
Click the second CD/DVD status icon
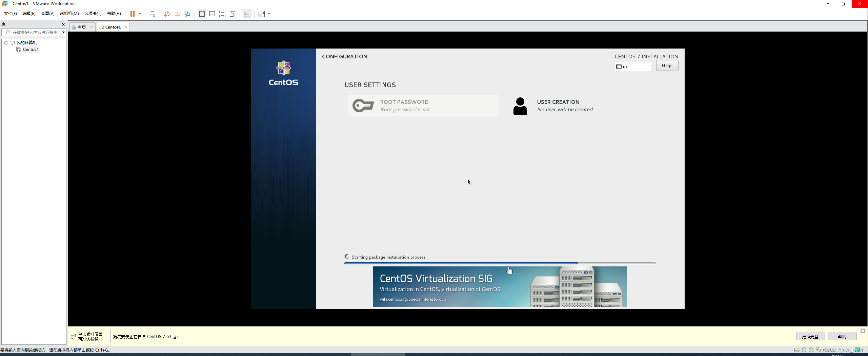(811, 350)
